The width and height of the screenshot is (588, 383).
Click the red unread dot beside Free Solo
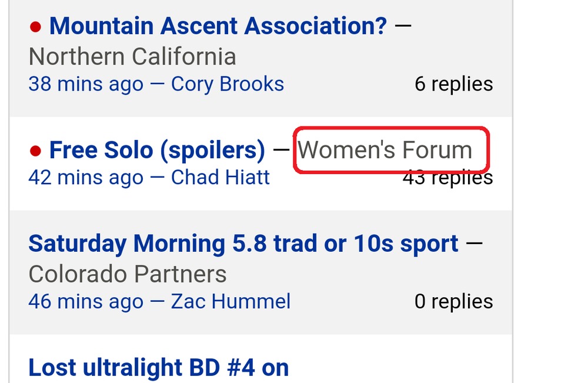coord(35,151)
